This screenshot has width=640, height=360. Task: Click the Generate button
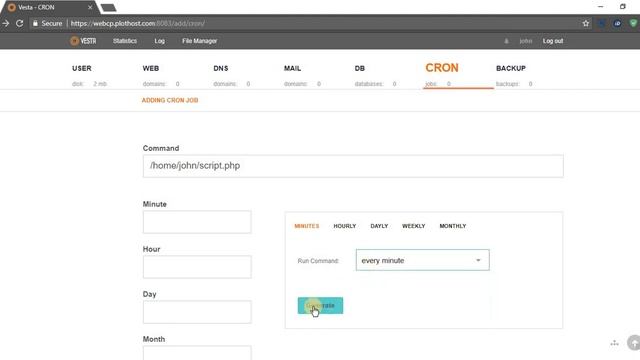point(320,305)
